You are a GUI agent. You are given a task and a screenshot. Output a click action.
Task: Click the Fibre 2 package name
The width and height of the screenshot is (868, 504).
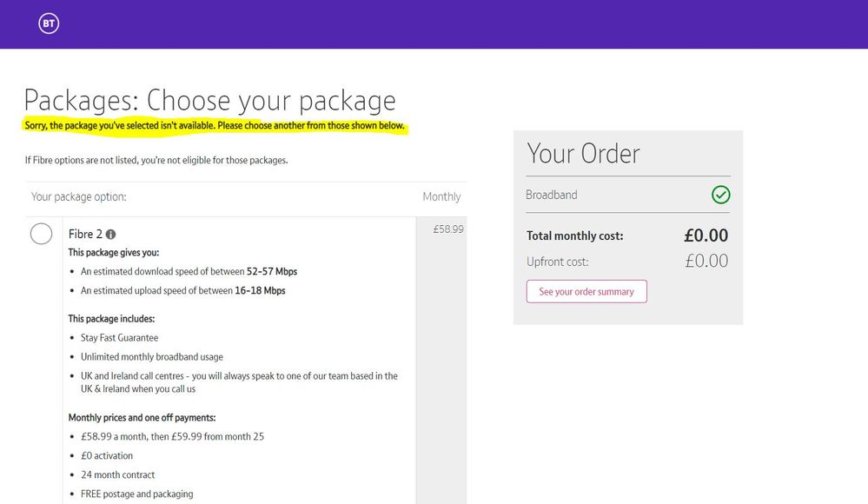[87, 233]
